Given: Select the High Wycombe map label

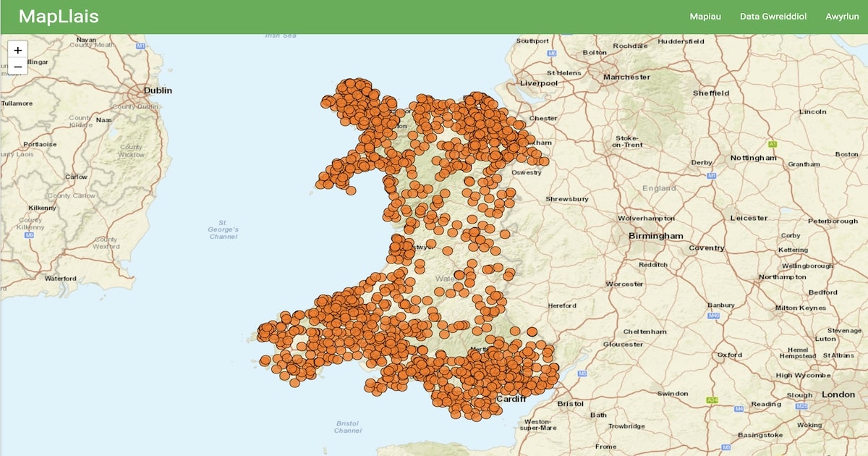Looking at the screenshot, I should point(804,376).
